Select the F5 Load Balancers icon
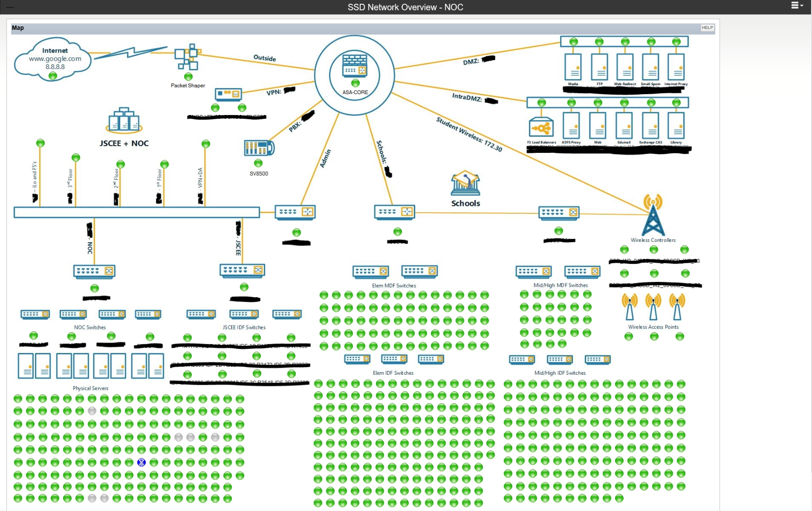Image resolution: width=812 pixels, height=511 pixels. (541, 127)
